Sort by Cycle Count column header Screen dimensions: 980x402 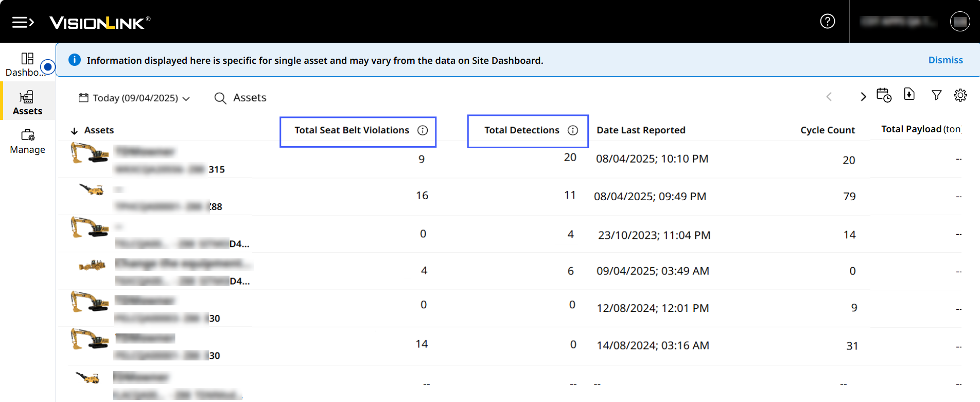pyautogui.click(x=827, y=131)
